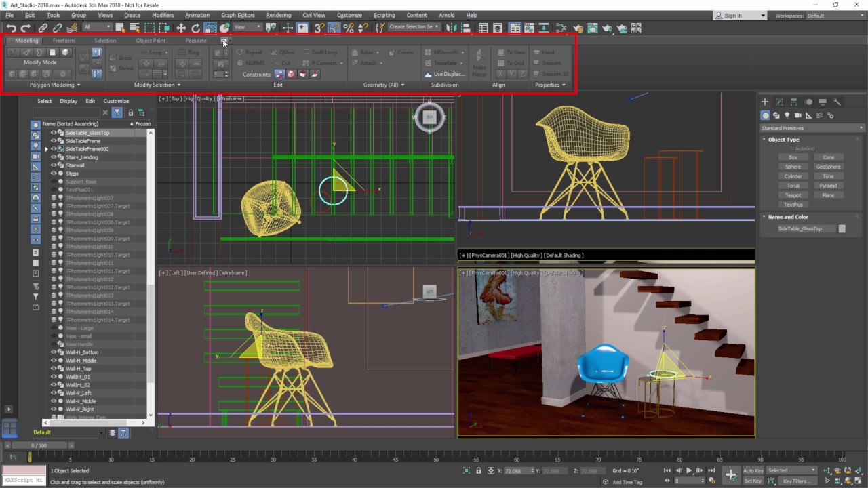The image size is (868, 488).
Task: Select the Lights category icon
Action: [787, 115]
